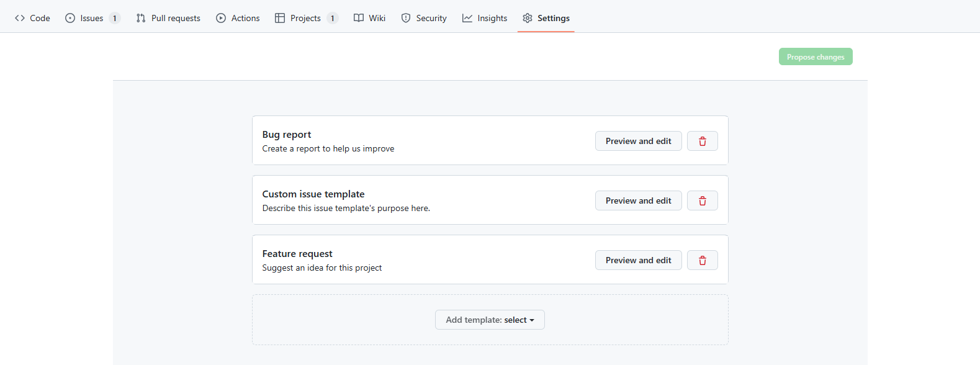The image size is (980, 365).
Task: Delete the Bug report template
Action: tap(702, 141)
